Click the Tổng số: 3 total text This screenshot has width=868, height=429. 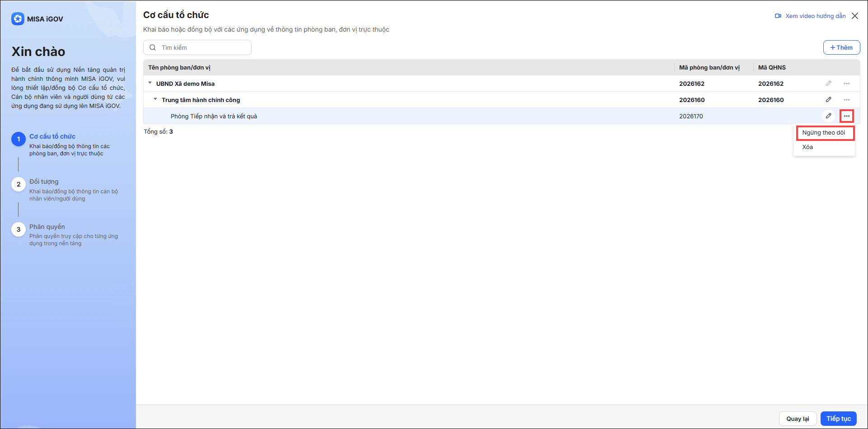[x=158, y=132]
